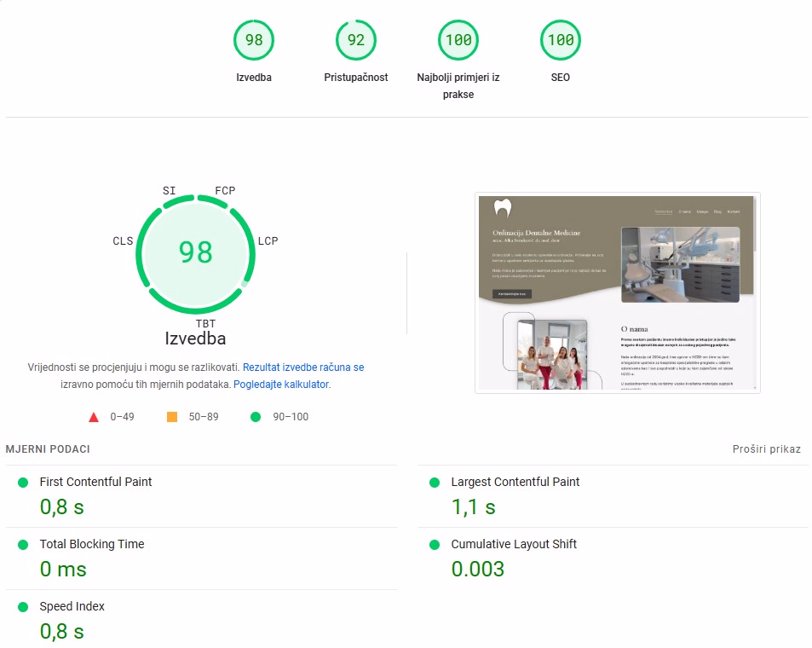The width and height of the screenshot is (812, 648).
Task: Select the SI arc label on the gauge
Action: 170,191
